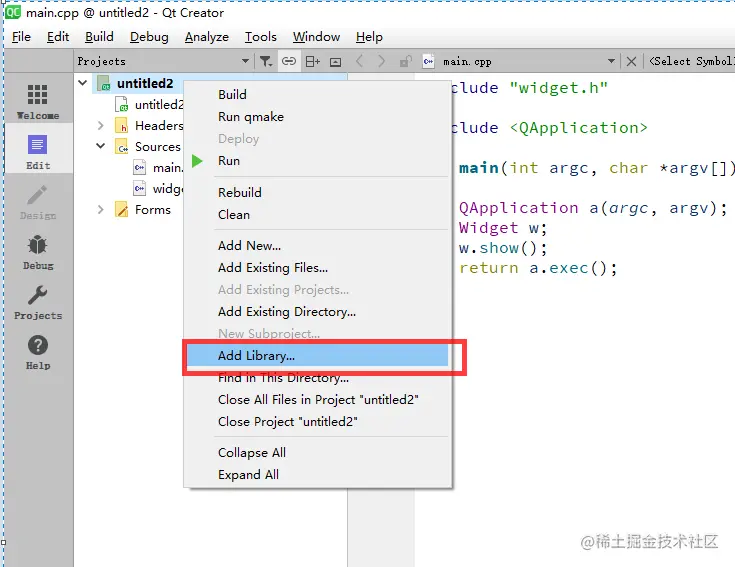The image size is (735, 567).
Task: Go back with the left arrow
Action: point(359,61)
